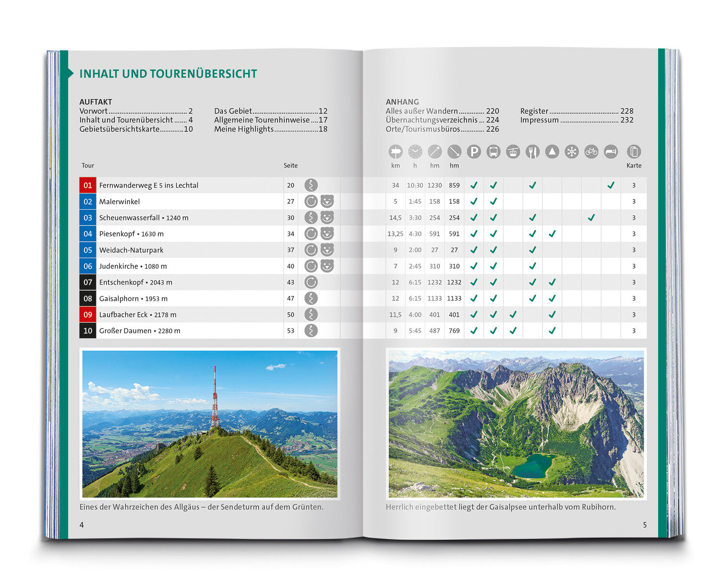The height and width of the screenshot is (588, 720).
Task: Click the parking P icon in header
Action: 474,152
